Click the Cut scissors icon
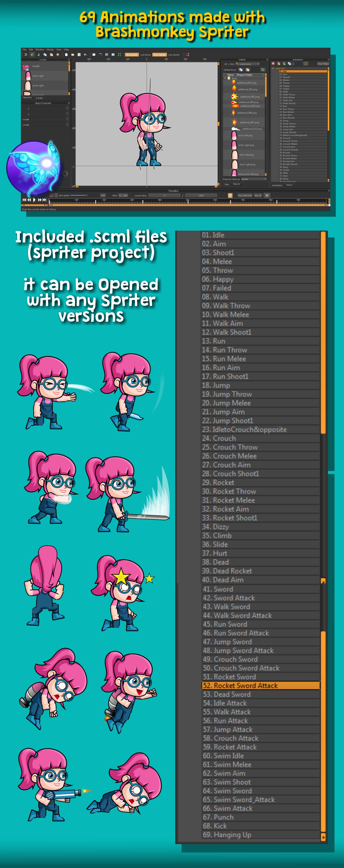This screenshot has height=868, width=344. coord(39,55)
